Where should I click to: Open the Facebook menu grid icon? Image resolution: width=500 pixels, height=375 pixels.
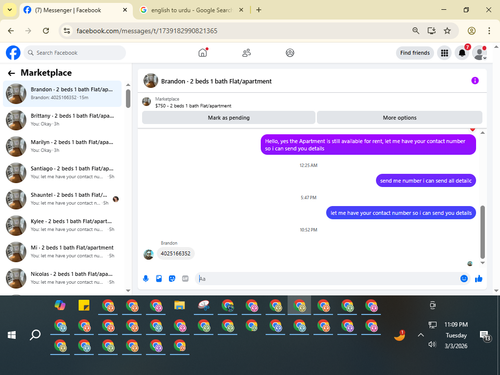[444, 53]
